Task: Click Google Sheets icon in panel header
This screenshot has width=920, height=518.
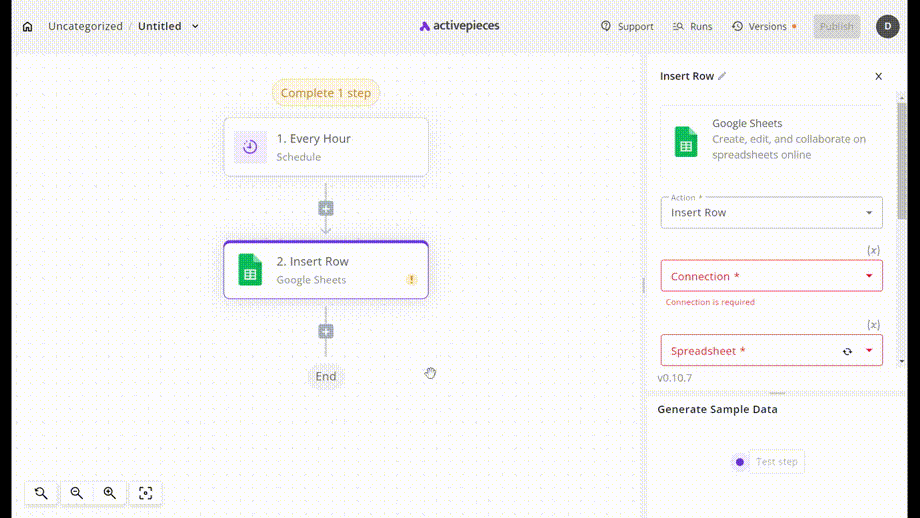Action: pyautogui.click(x=686, y=141)
